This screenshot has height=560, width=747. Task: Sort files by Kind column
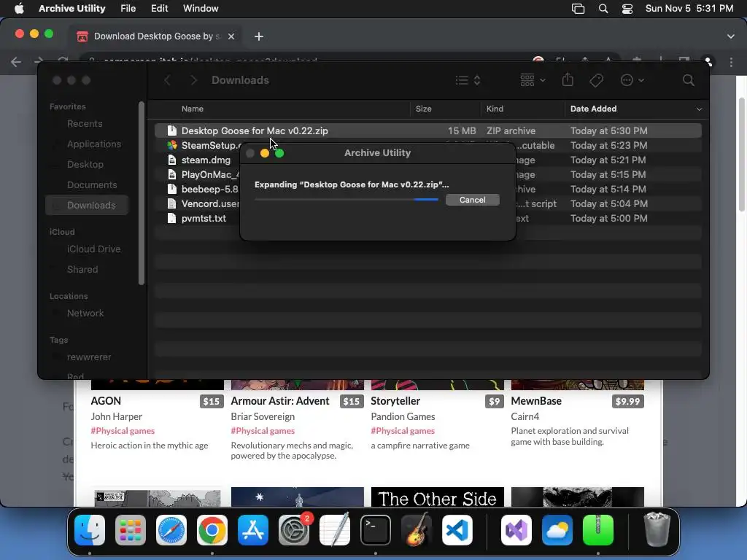tap(495, 109)
